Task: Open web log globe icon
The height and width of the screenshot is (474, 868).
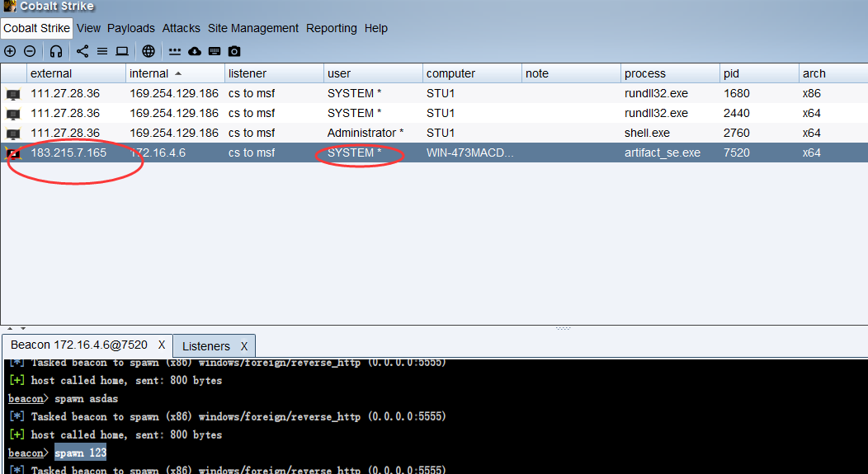Action: pyautogui.click(x=149, y=51)
